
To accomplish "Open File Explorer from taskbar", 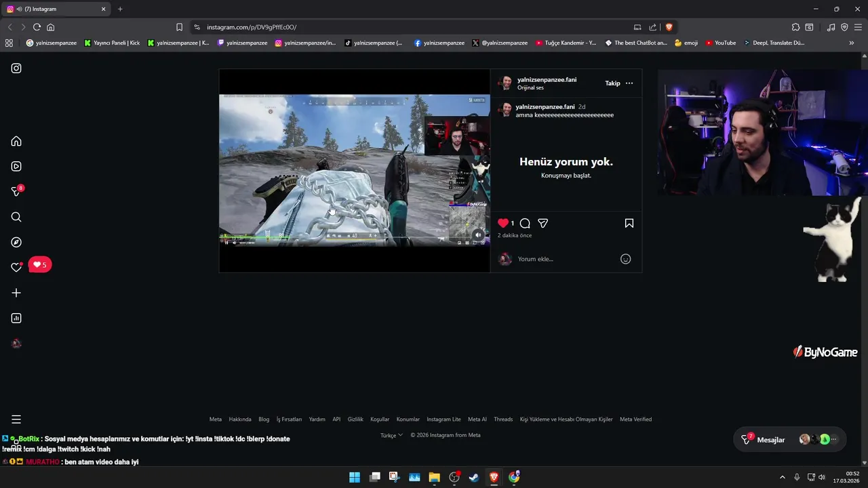I will [x=434, y=477].
